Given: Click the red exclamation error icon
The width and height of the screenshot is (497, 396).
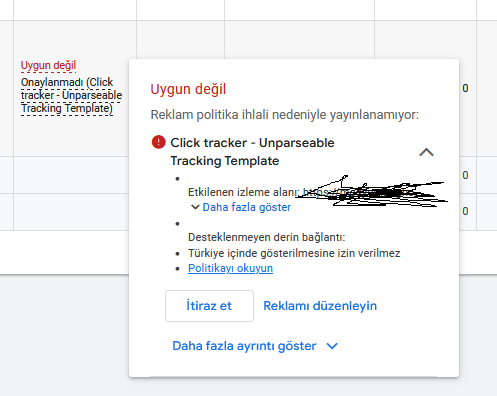Looking at the screenshot, I should click(x=158, y=142).
